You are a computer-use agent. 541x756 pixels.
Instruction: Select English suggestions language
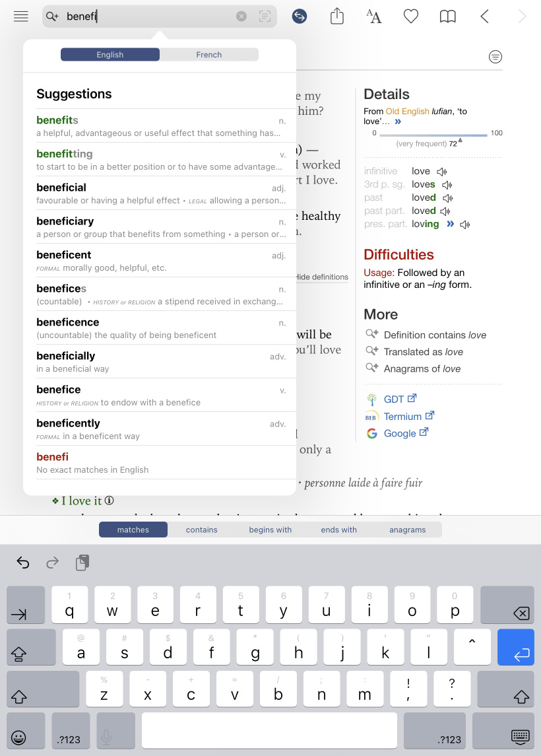pos(110,55)
